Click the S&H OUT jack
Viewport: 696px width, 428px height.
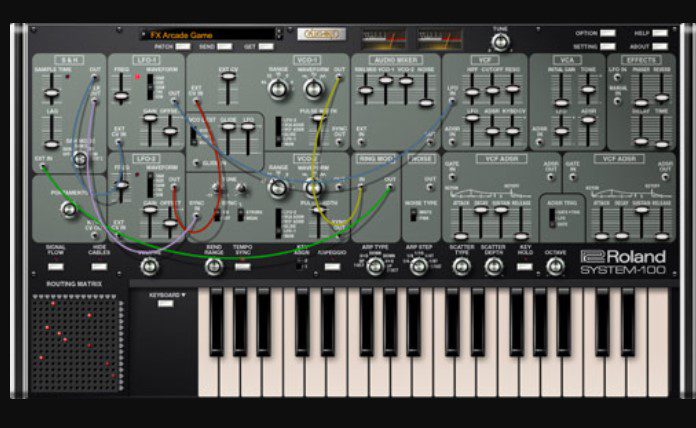[x=95, y=77]
